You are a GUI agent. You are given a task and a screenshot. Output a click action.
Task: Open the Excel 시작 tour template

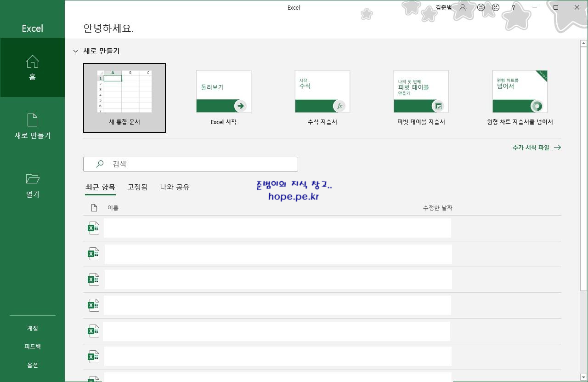pos(224,98)
